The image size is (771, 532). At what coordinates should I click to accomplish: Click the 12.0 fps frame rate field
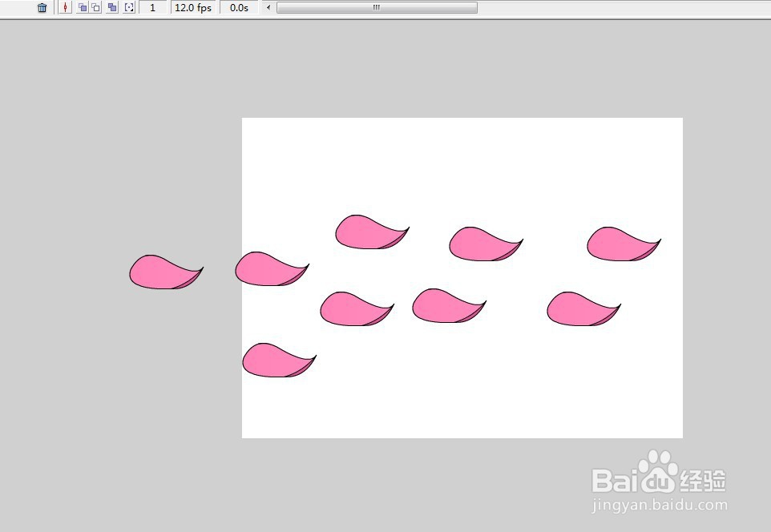[192, 7]
